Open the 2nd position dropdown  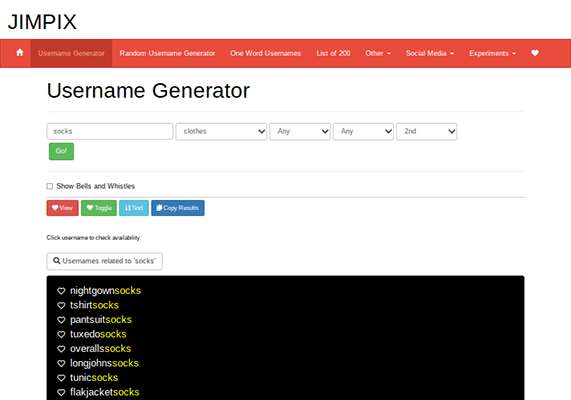(x=427, y=132)
